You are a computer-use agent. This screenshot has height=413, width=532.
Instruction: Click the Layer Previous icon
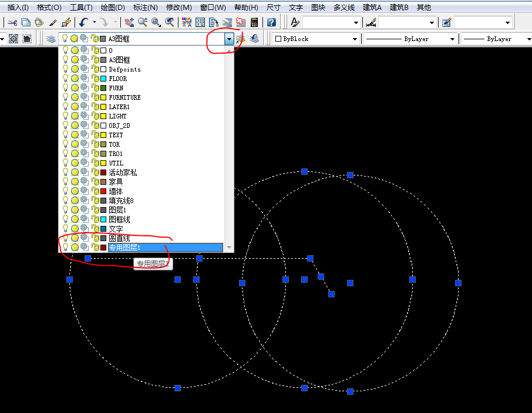(x=254, y=39)
